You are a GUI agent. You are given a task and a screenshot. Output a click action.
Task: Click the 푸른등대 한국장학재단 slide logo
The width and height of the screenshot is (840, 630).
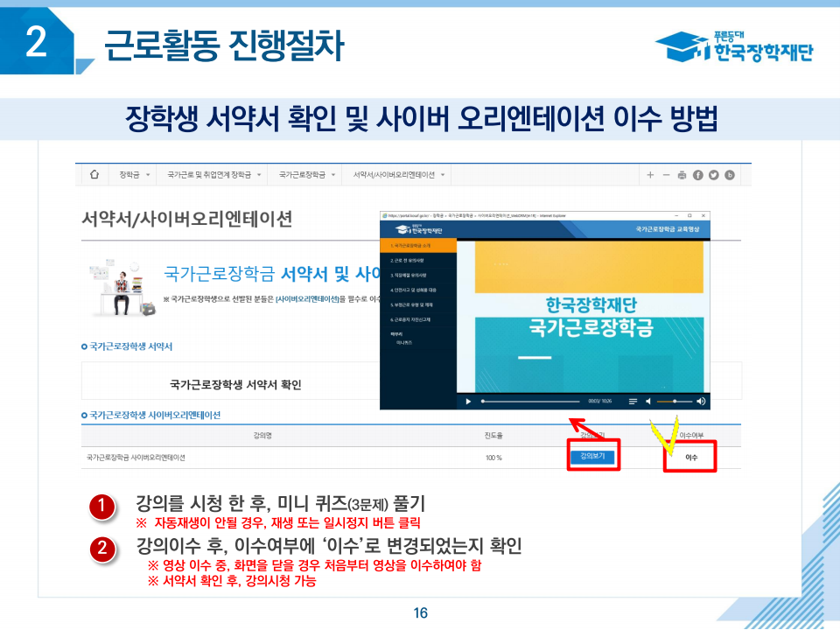[734, 46]
